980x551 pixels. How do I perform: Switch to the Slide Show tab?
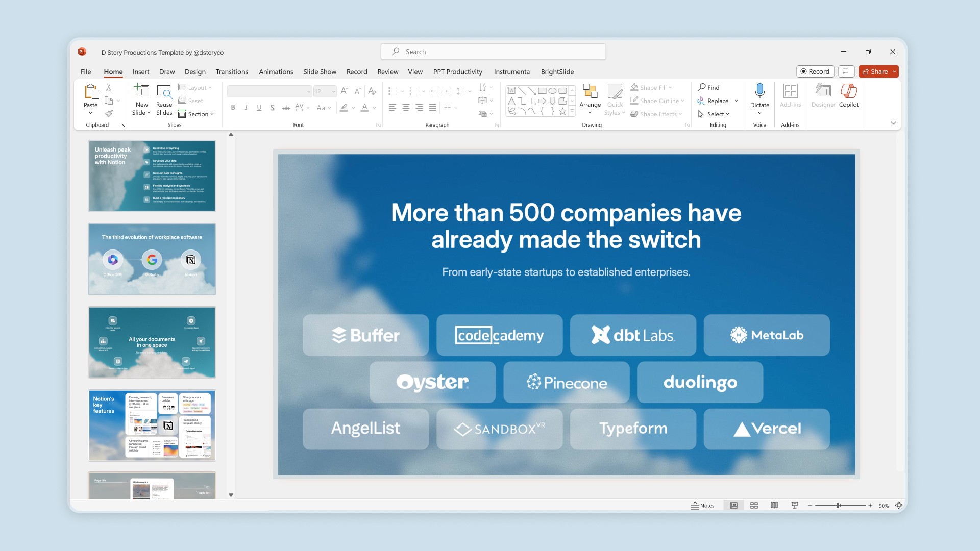pos(320,72)
